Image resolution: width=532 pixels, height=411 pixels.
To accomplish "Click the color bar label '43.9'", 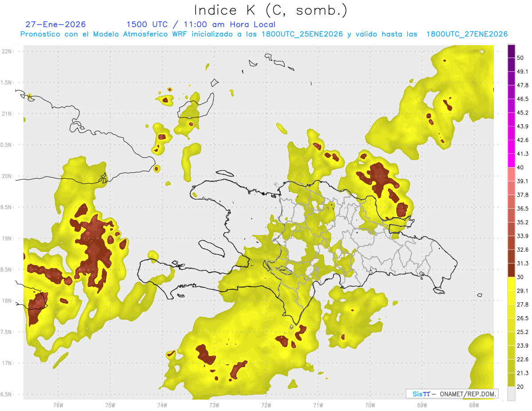I will point(523,126).
